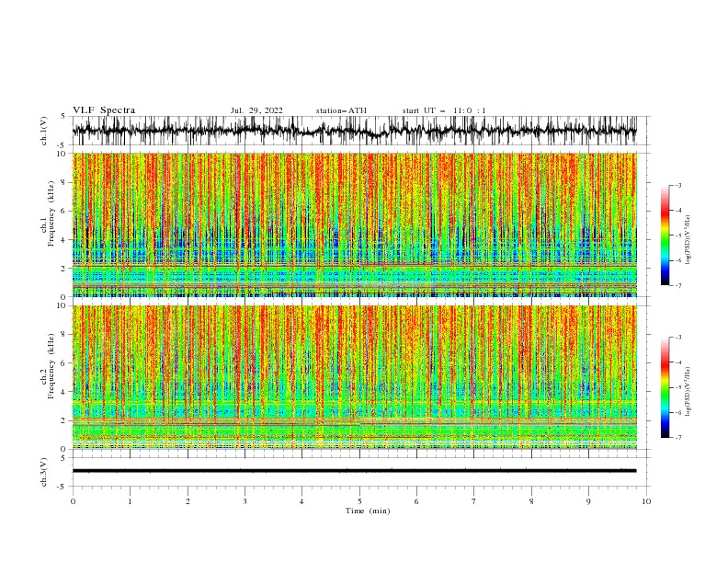This screenshot has width=728, height=563.
Task: Click the "-7" tick on lower color bar
Action: (x=678, y=438)
